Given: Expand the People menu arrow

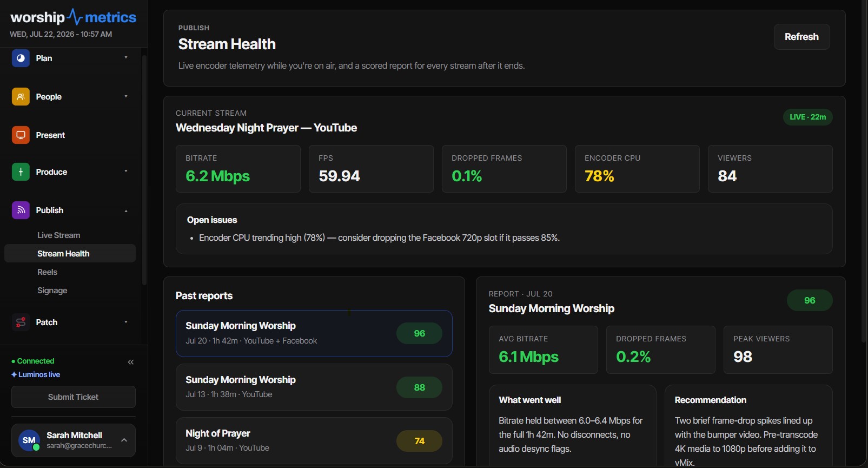Looking at the screenshot, I should (x=126, y=96).
